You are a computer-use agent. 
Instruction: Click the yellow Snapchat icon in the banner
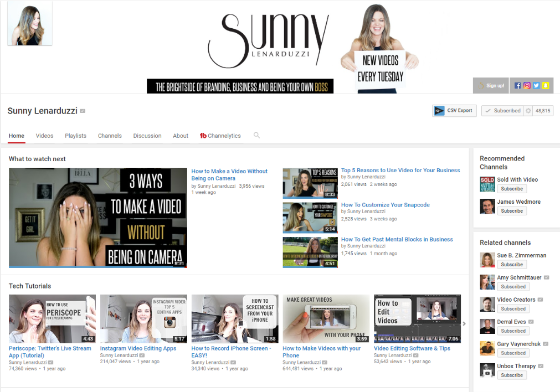coord(545,85)
